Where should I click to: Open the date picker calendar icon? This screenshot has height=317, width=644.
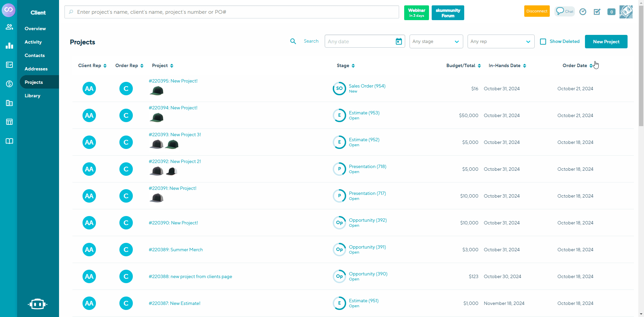pos(398,41)
